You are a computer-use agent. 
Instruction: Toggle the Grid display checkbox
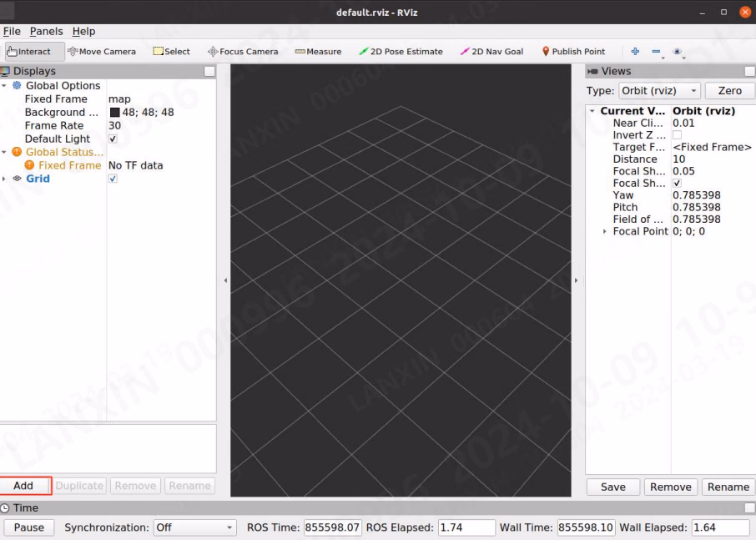tap(113, 179)
